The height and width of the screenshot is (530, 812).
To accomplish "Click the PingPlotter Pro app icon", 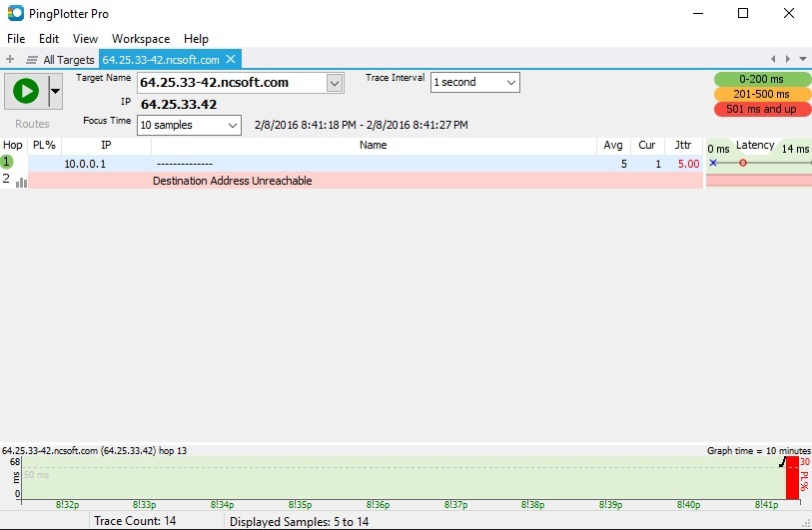I will point(16,13).
